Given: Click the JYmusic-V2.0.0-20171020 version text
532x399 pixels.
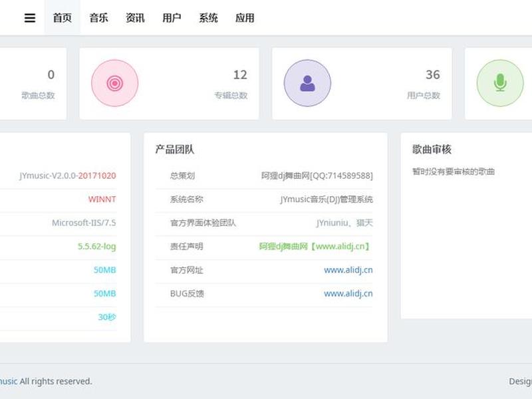Looking at the screenshot, I should [68, 176].
